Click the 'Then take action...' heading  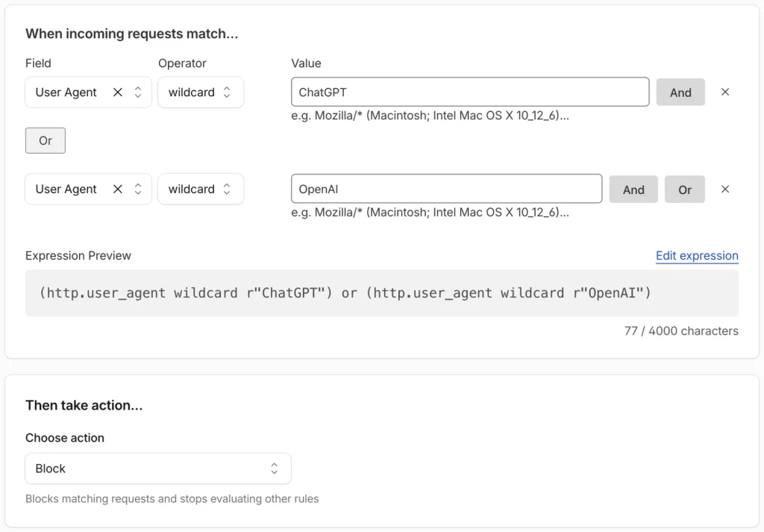point(84,405)
